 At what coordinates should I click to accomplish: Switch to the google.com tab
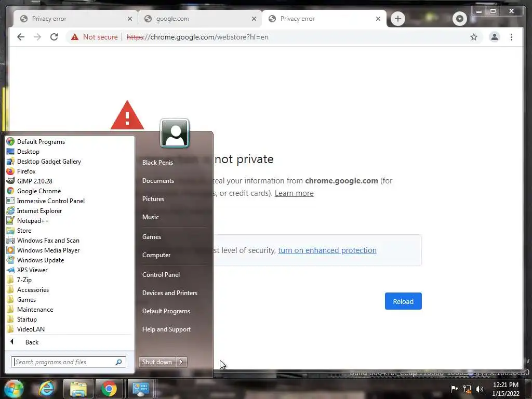200,19
